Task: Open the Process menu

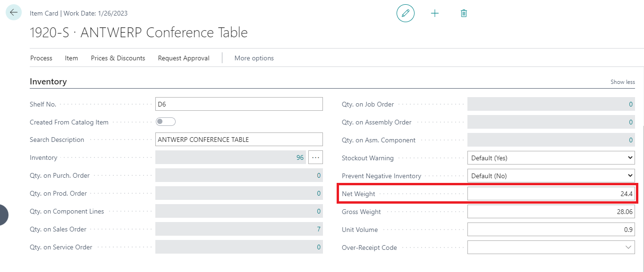Action: pos(41,58)
